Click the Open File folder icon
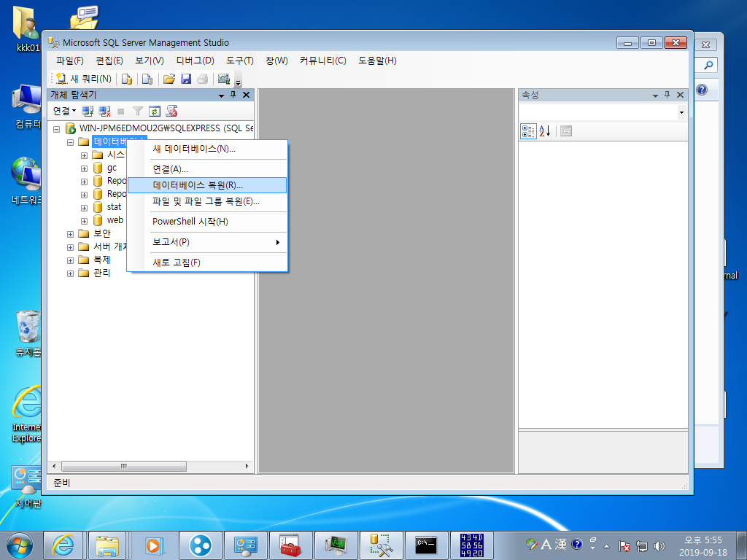Viewport: 747px width, 560px height. (x=169, y=79)
